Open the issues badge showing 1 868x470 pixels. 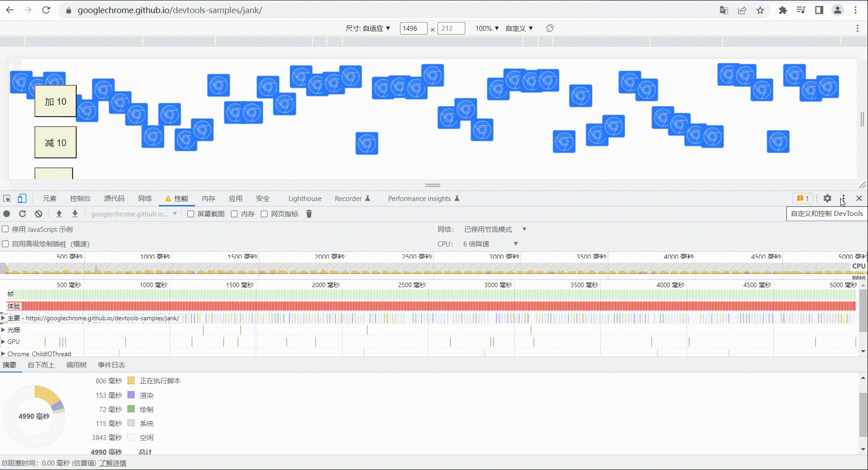[803, 198]
